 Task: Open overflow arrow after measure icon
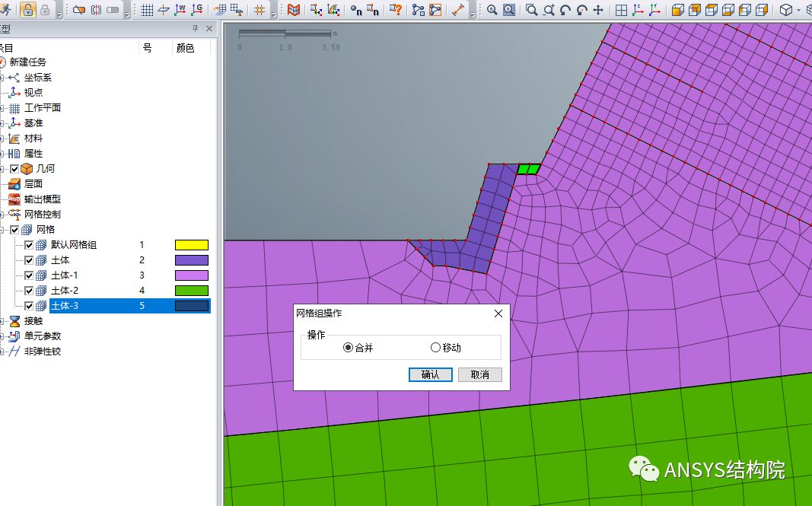[x=472, y=14]
